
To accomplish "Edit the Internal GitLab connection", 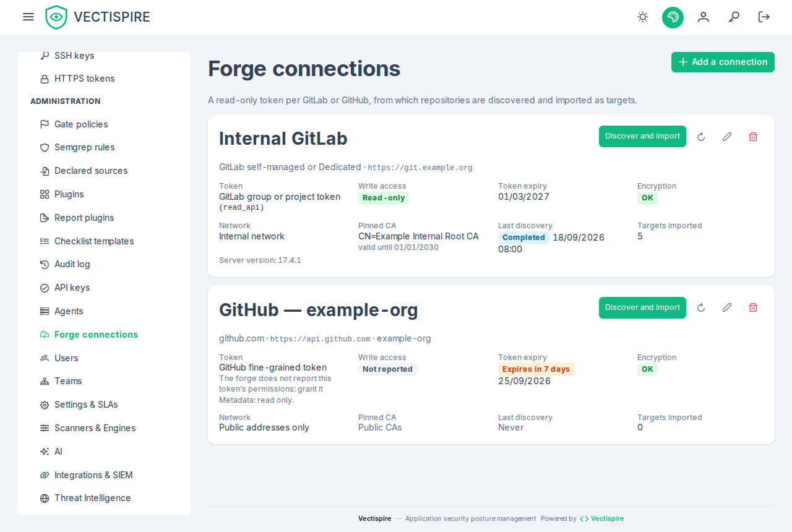I will coord(727,137).
